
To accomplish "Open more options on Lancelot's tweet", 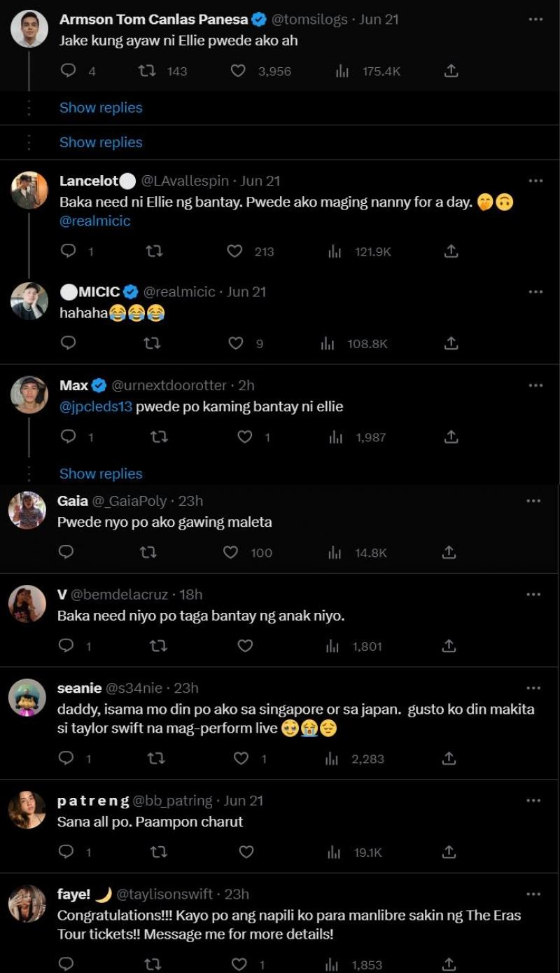I will click(x=535, y=181).
